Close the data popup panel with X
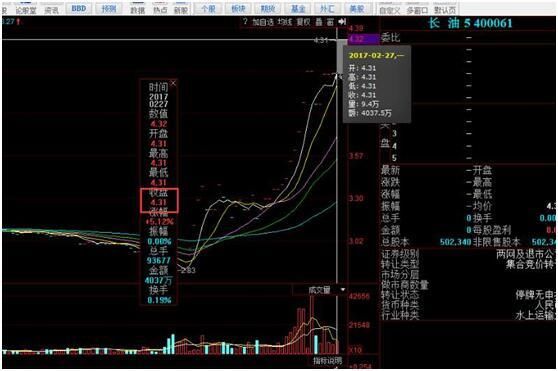This screenshot has height=371, width=558. (x=173, y=83)
